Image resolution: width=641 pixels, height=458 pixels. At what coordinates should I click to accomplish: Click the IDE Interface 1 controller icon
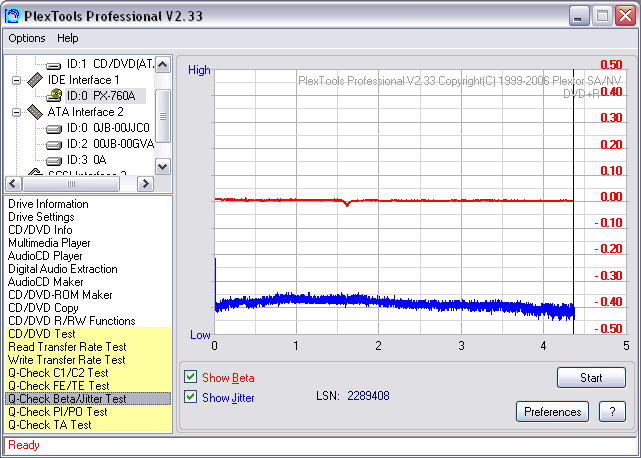(35, 80)
